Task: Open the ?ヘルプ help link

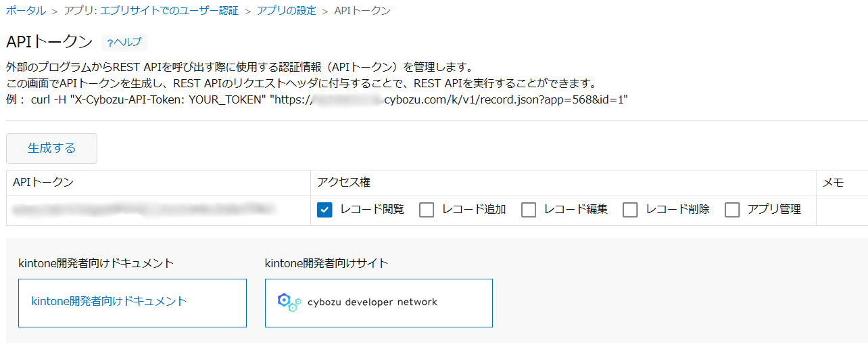Action: pos(124,43)
